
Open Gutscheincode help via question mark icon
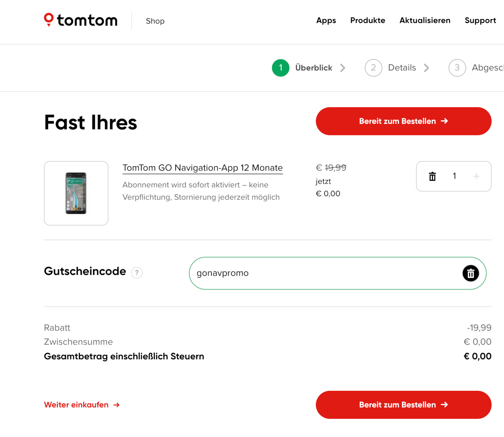click(x=137, y=273)
